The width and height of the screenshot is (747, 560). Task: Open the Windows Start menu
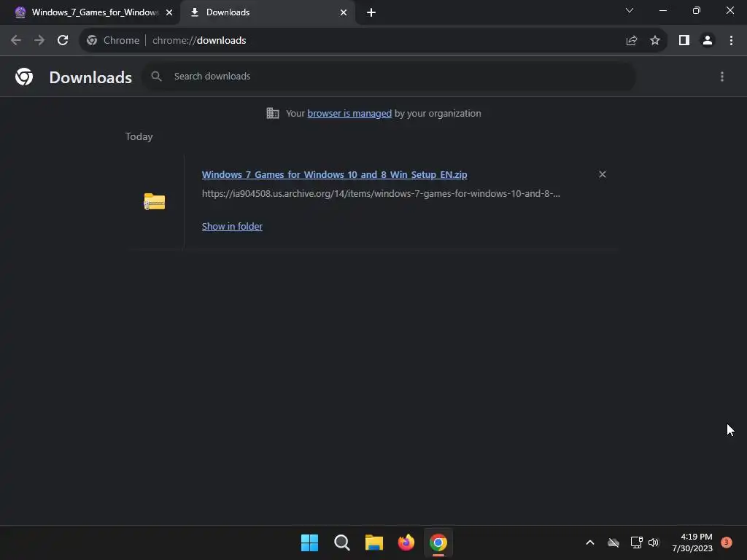point(309,542)
